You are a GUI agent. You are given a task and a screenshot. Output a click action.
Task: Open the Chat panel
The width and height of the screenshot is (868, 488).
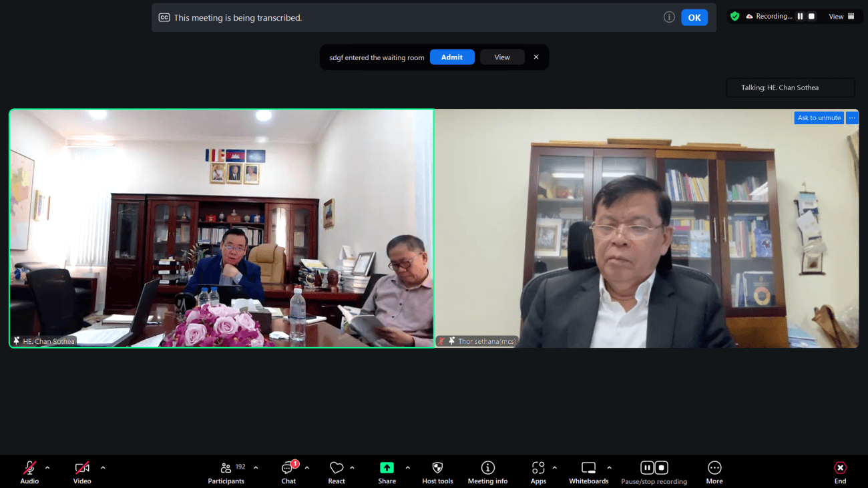click(x=288, y=472)
